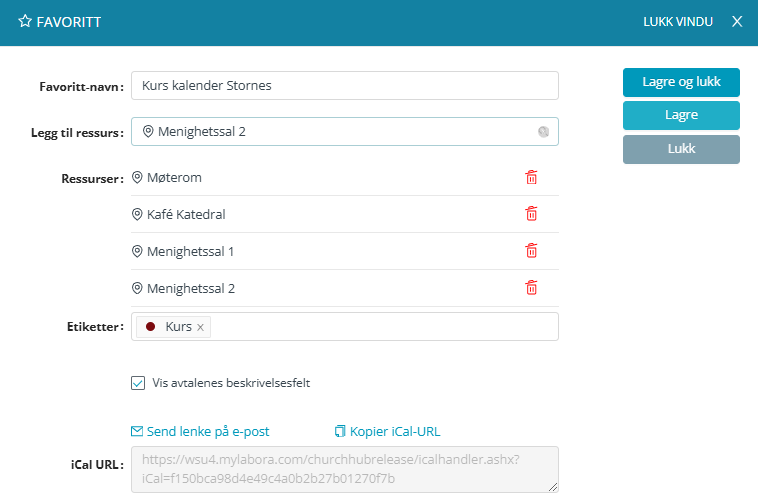Open the Etiketter tag selector field
This screenshot has width=758, height=500.
point(380,327)
